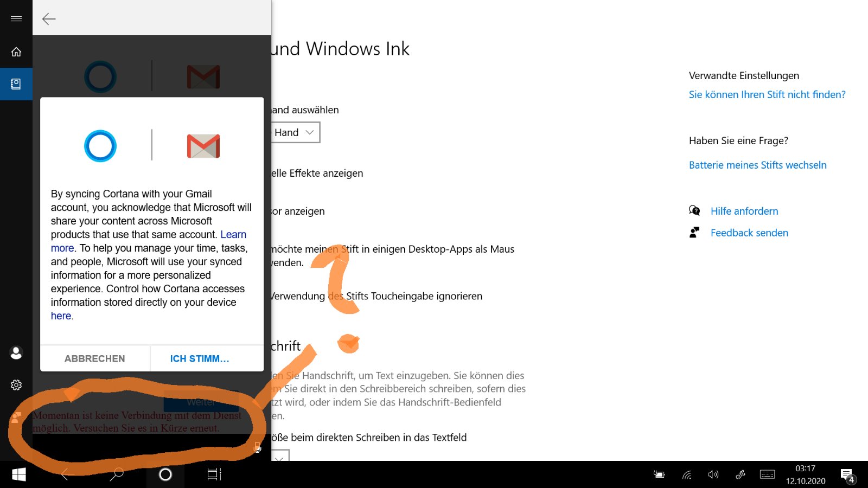Open 'Batterie meines Stifts wechseln' link
868x488 pixels.
758,165
